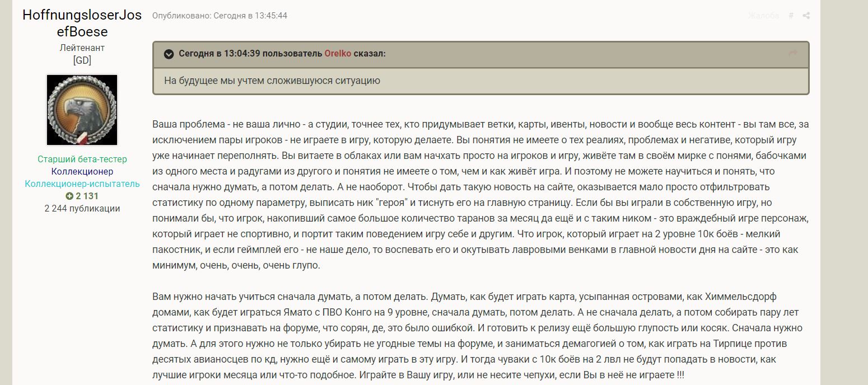Select Коллекционер-испытатель label
Image resolution: width=868 pixels, height=385 pixels.
(x=82, y=184)
